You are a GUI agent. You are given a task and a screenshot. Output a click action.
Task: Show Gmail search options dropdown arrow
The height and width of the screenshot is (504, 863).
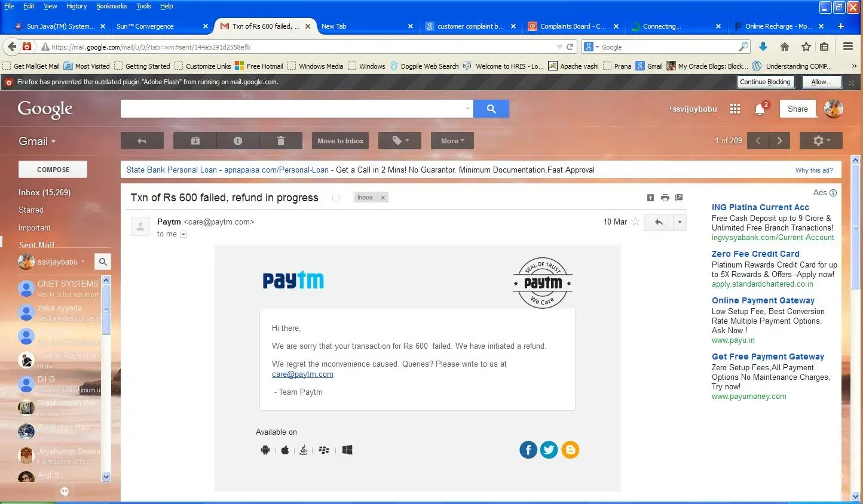pyautogui.click(x=467, y=109)
